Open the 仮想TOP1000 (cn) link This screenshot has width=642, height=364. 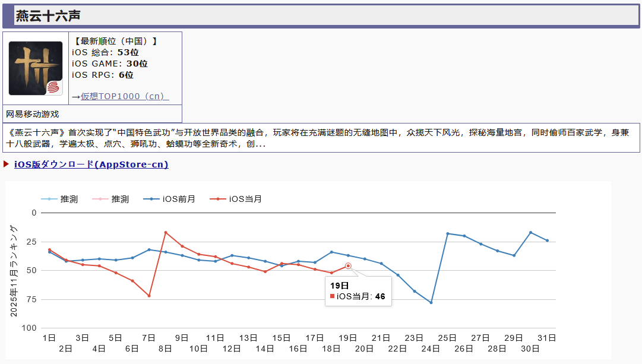coord(125,96)
